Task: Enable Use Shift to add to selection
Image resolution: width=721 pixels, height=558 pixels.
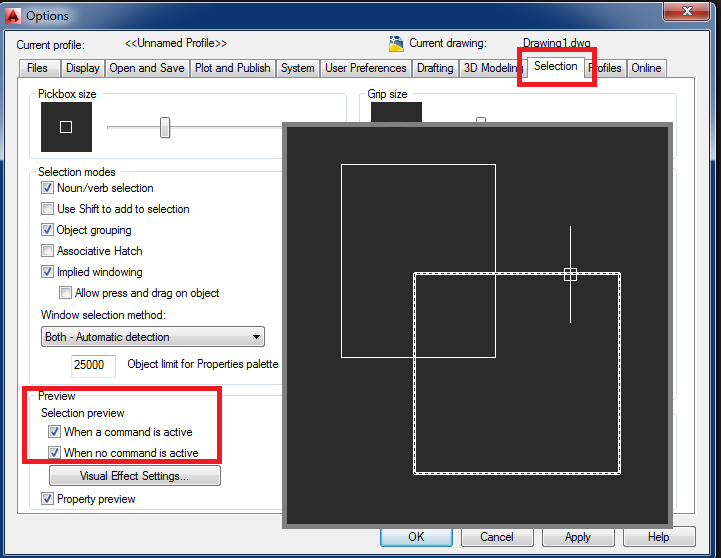Action: click(x=47, y=209)
